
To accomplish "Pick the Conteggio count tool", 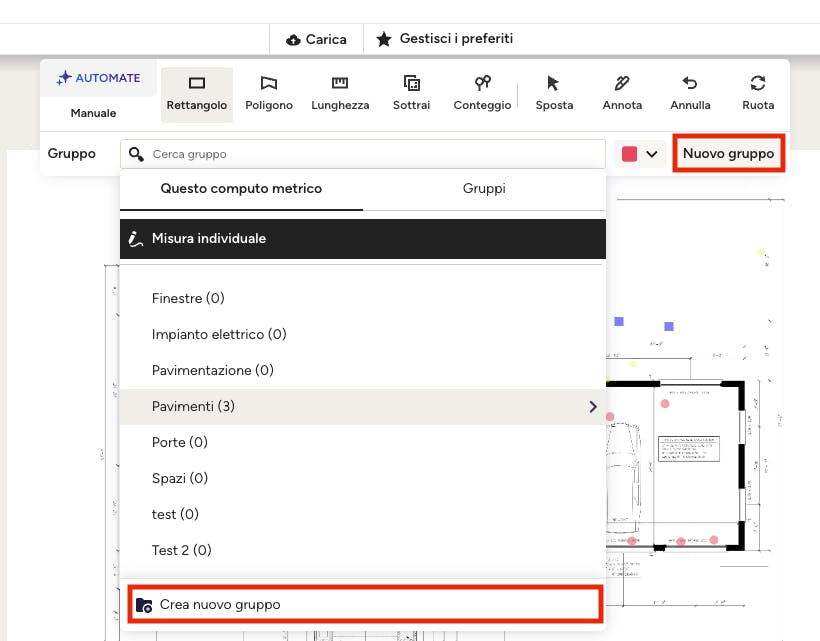I will [482, 93].
